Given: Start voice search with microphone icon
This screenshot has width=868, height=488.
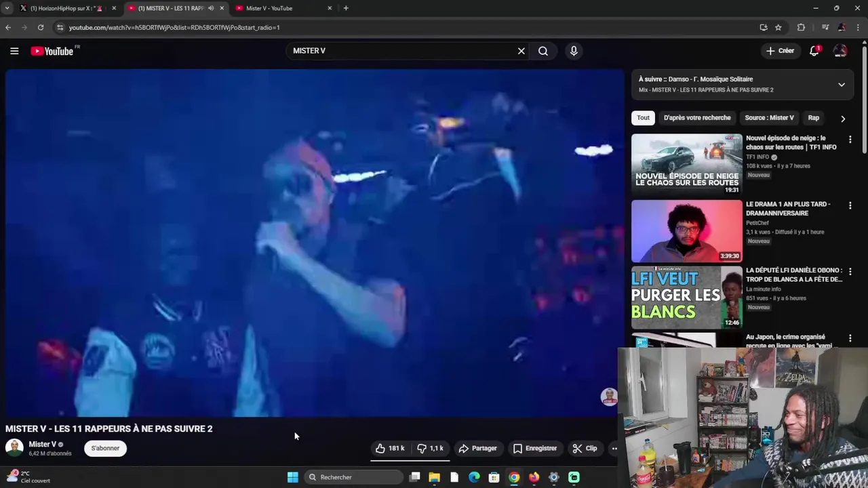Looking at the screenshot, I should [x=574, y=51].
